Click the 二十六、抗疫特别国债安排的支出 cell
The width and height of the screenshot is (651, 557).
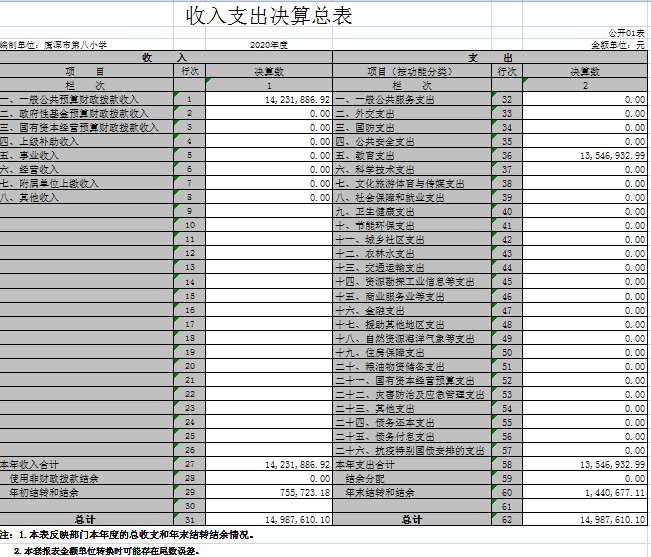[412, 451]
